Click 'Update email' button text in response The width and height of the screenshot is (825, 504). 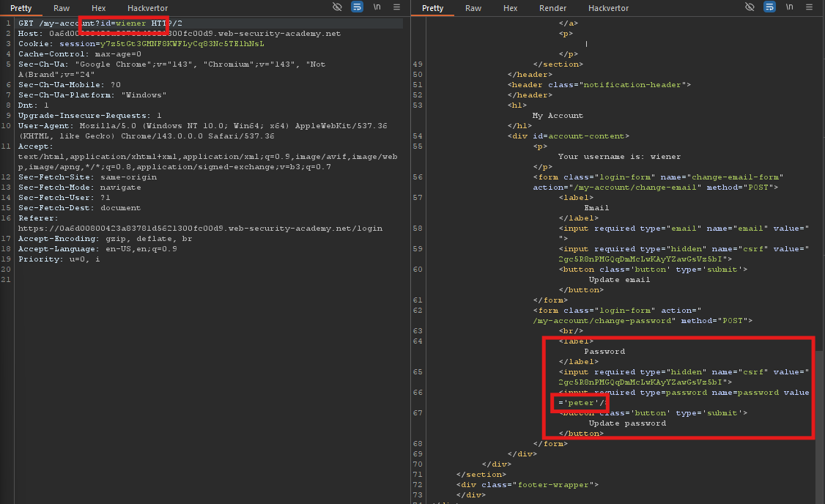point(619,280)
